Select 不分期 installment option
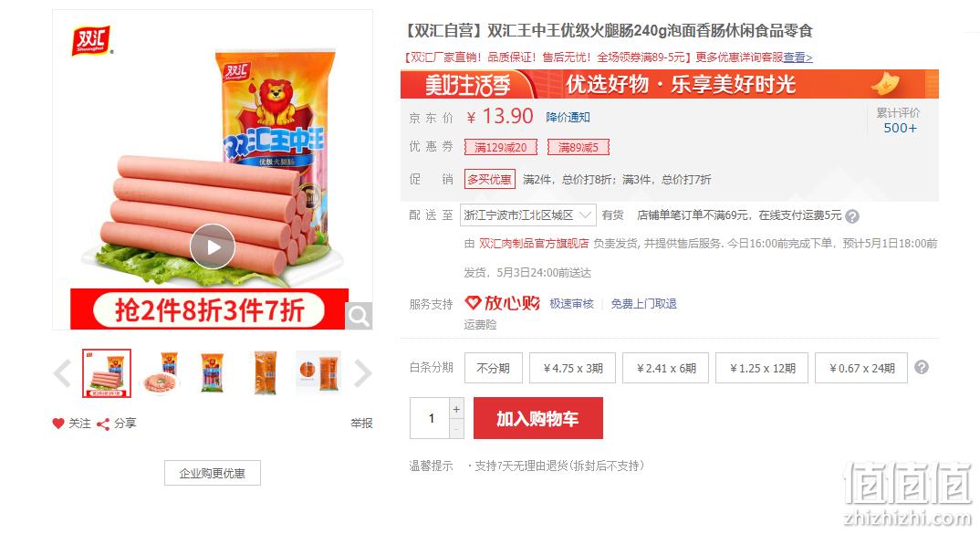Screen dimensions: 980x534 click(493, 368)
